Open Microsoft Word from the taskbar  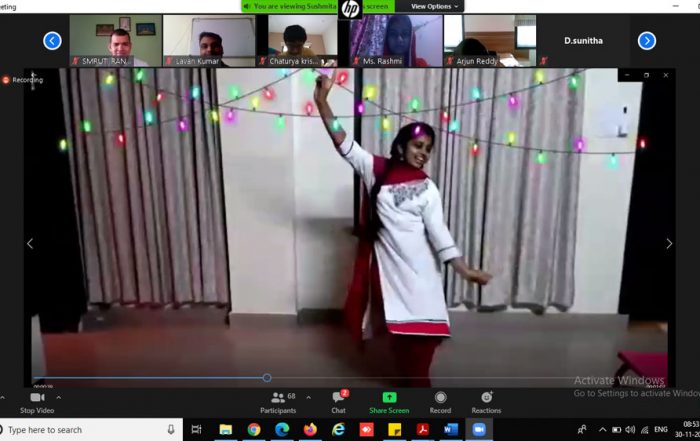[x=451, y=429]
